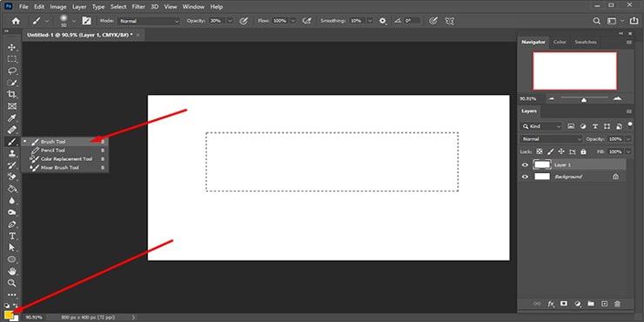Screen dimensions: 644x322
Task: Hide the Background layer eye icon
Action: pyautogui.click(x=525, y=177)
